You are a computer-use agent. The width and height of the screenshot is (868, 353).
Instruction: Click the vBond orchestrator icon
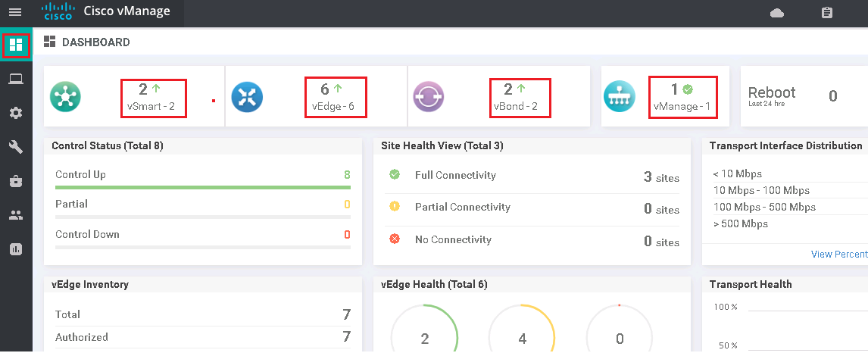(x=429, y=97)
